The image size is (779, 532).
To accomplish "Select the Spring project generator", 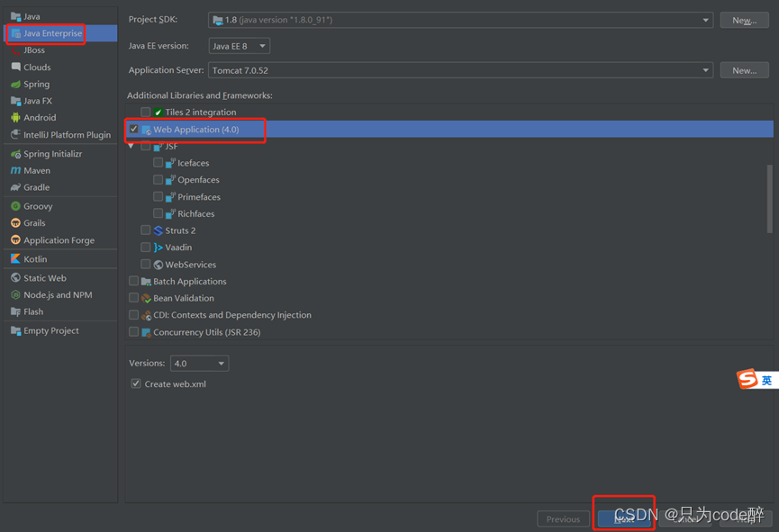I will click(x=34, y=84).
